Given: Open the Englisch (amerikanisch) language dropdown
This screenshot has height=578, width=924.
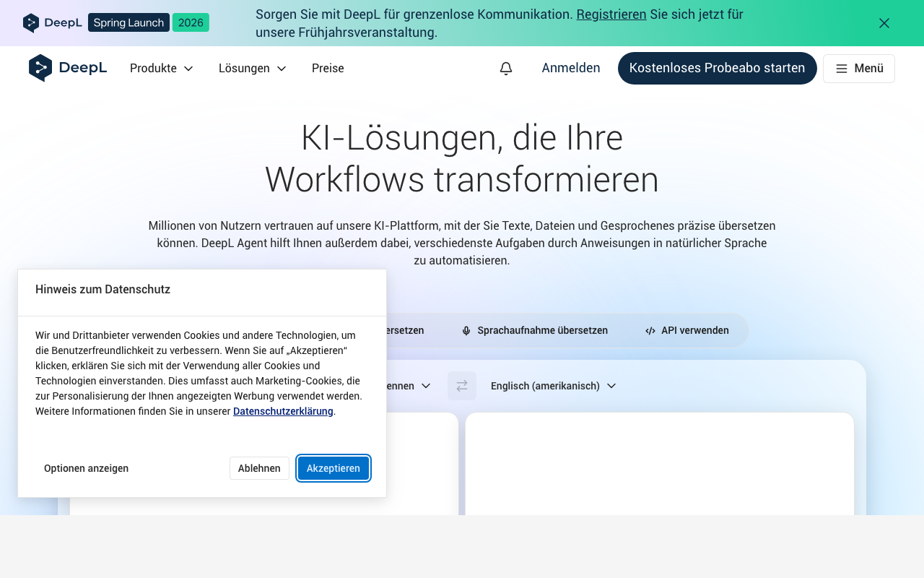Looking at the screenshot, I should 552,385.
